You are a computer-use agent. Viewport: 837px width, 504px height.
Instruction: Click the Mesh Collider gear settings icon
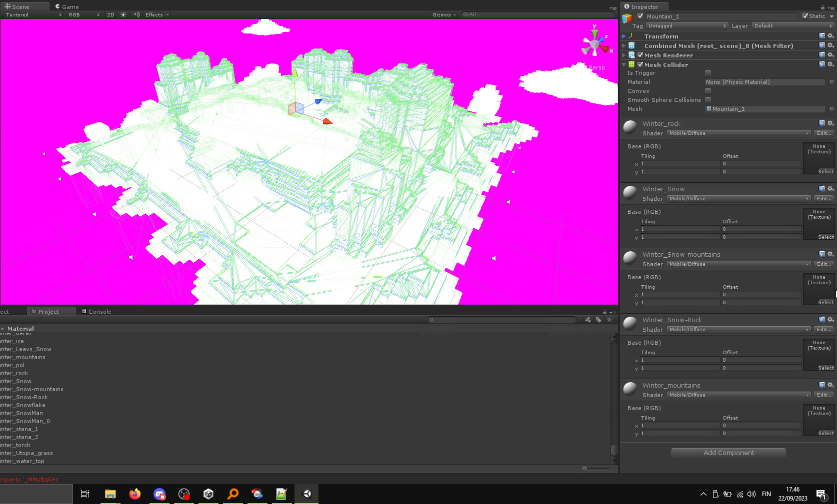click(830, 64)
